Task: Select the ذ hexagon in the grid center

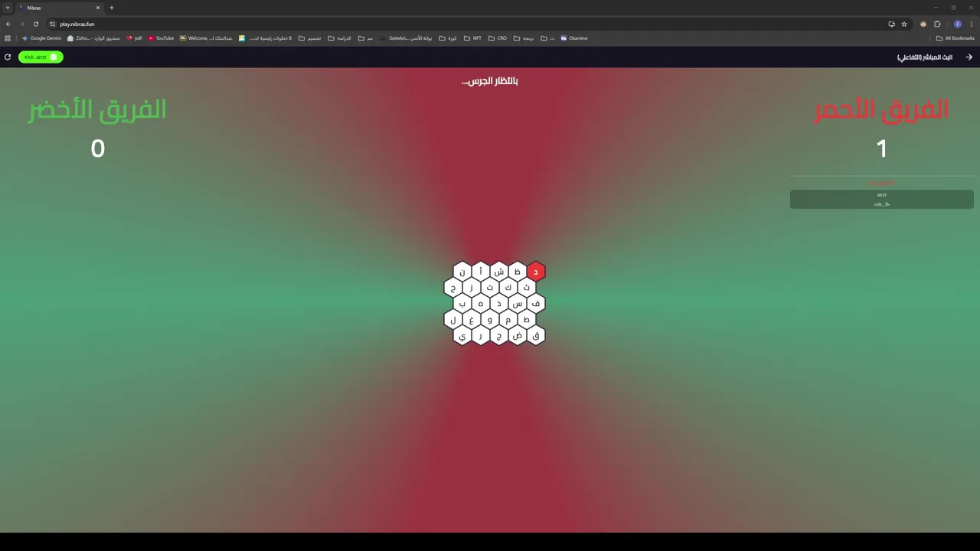Action: (499, 304)
